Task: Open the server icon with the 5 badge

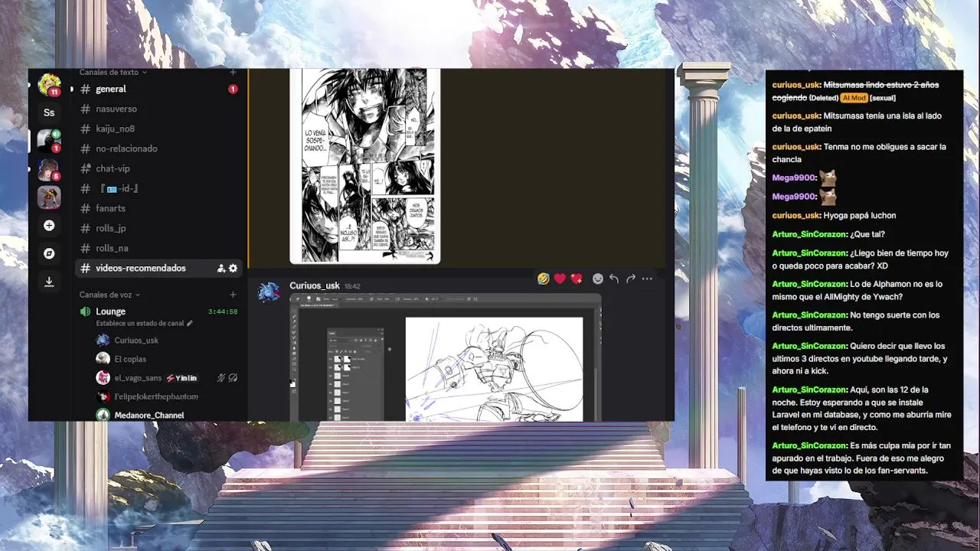Action: tap(49, 169)
